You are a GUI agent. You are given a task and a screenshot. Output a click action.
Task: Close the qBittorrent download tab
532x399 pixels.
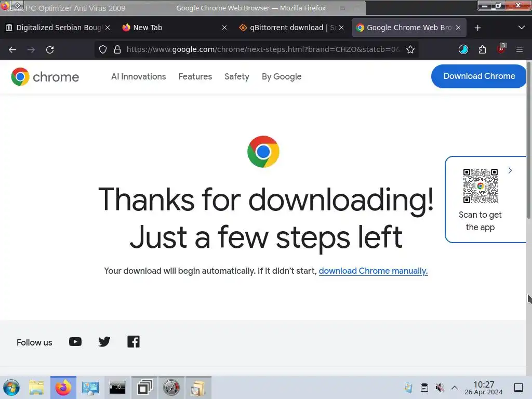click(x=341, y=28)
